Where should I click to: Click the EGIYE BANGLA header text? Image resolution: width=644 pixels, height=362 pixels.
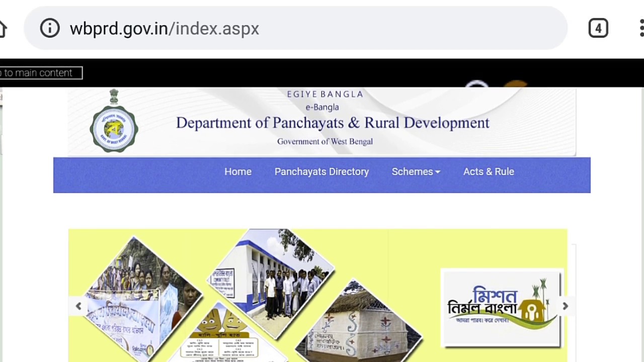pyautogui.click(x=325, y=94)
